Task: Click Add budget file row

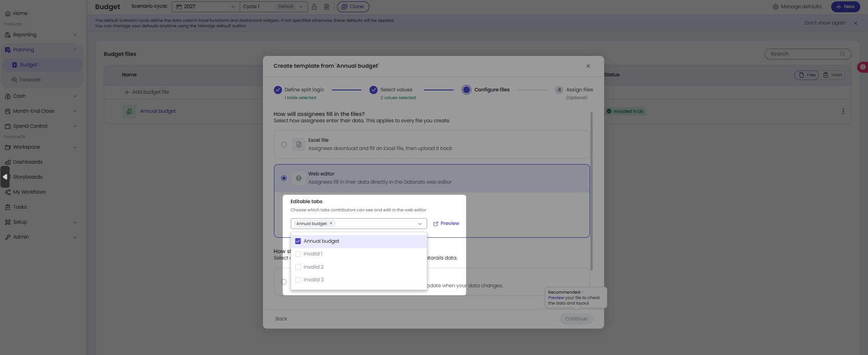Action: [x=147, y=92]
